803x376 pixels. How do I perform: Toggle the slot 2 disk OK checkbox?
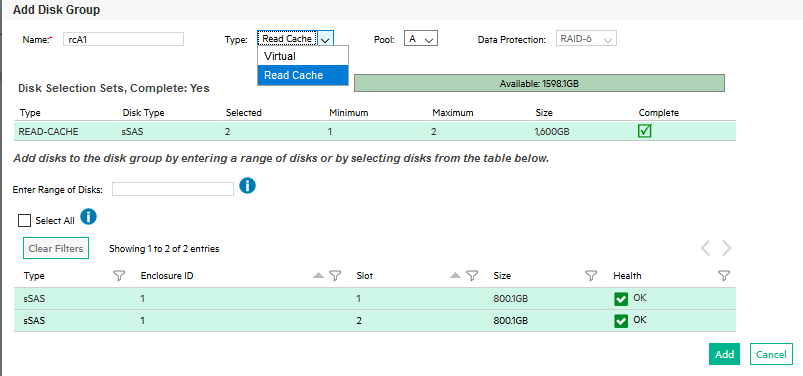(621, 321)
